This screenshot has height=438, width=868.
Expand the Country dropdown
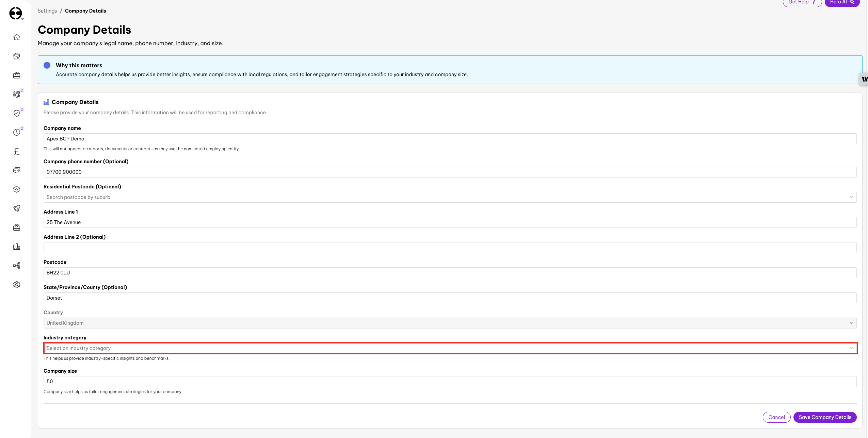click(449, 323)
